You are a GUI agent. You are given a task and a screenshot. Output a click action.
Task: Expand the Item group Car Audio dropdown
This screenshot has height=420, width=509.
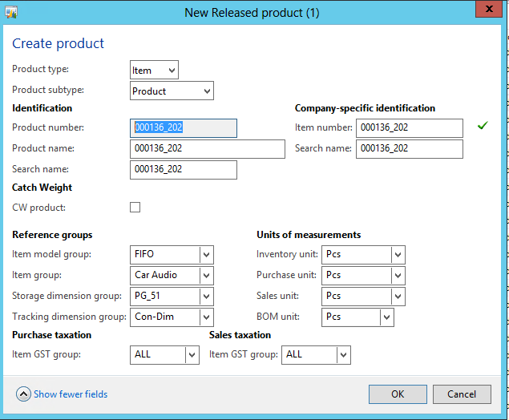[x=207, y=276]
